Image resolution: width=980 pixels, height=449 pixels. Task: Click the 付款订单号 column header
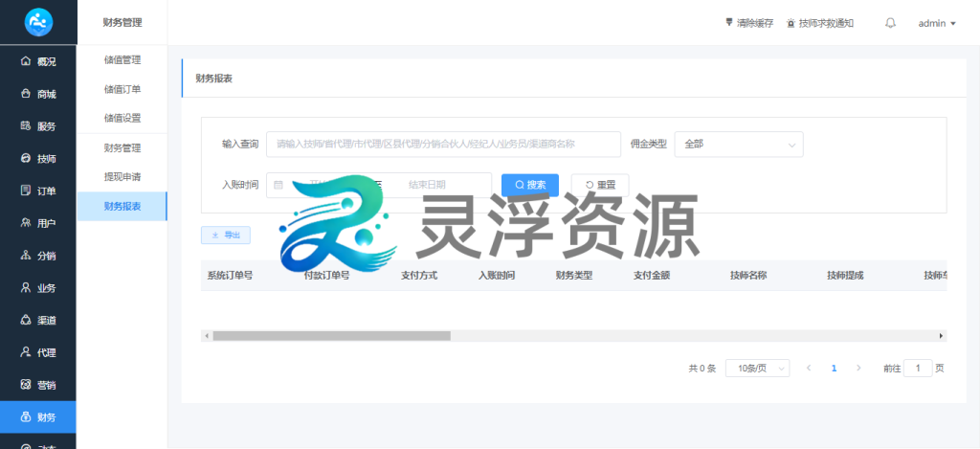pos(327,275)
